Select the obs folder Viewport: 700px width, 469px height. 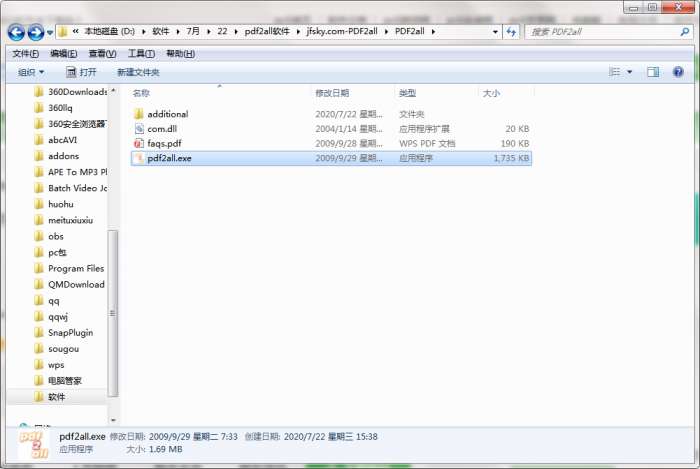pos(49,237)
